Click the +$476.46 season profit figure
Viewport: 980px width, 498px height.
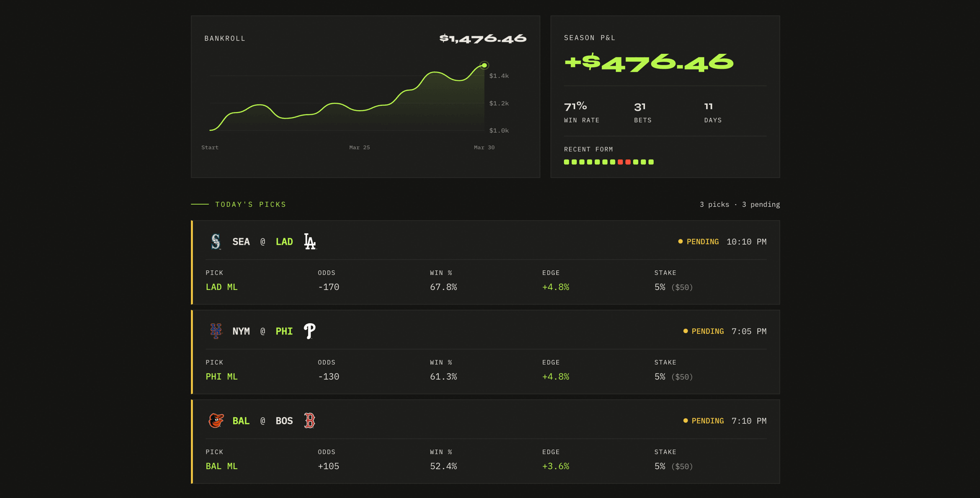[649, 63]
